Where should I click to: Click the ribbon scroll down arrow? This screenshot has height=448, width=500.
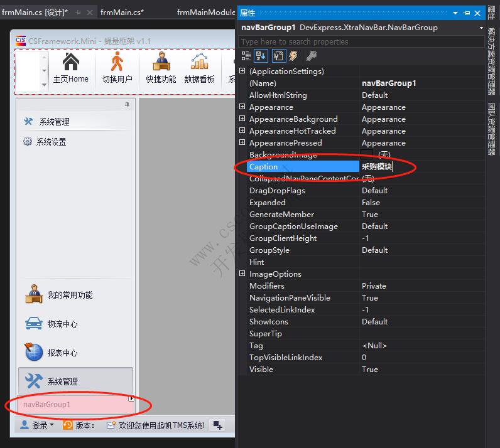pos(44,70)
